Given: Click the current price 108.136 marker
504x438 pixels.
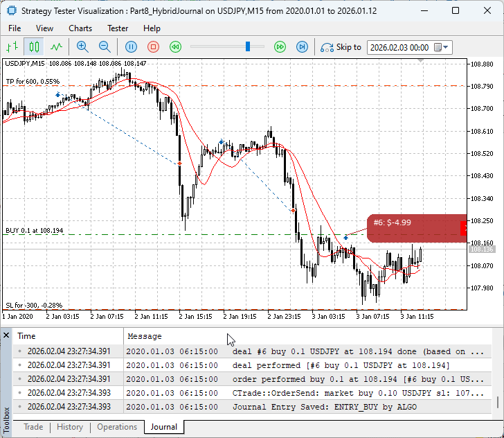Looking at the screenshot, I should click(x=482, y=249).
